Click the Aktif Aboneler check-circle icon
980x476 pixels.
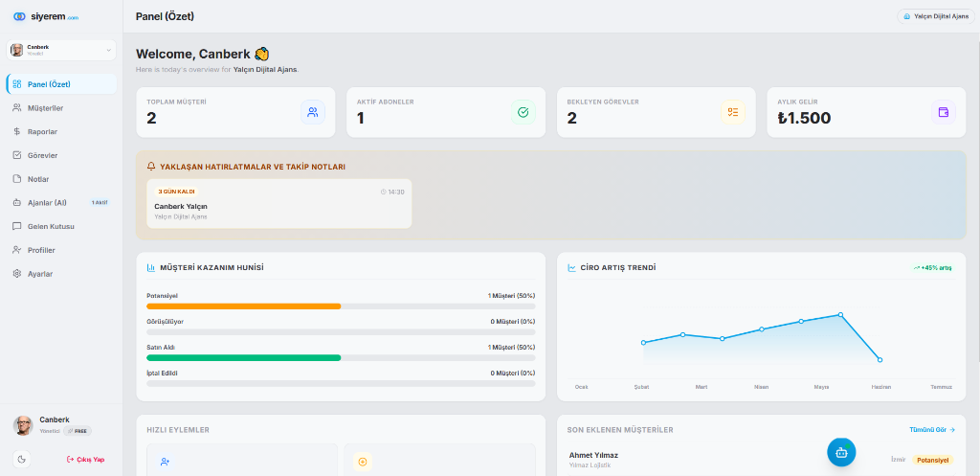pyautogui.click(x=523, y=113)
